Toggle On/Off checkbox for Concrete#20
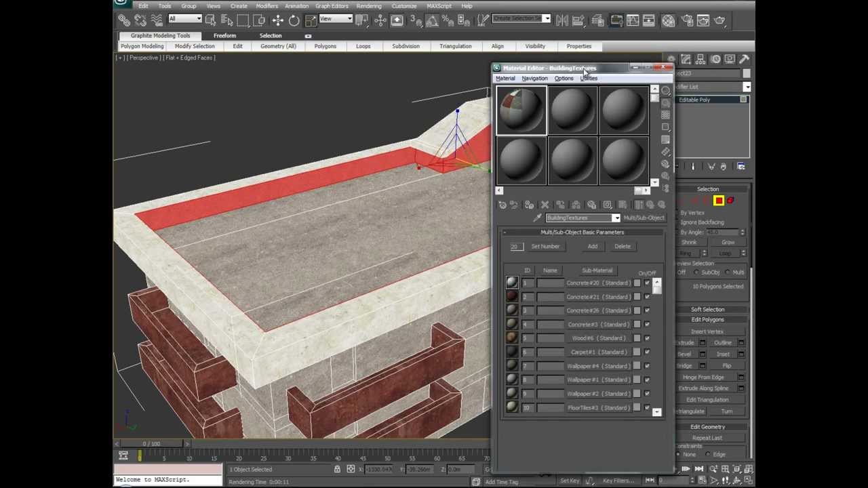Image resolution: width=868 pixels, height=488 pixels. [x=647, y=283]
